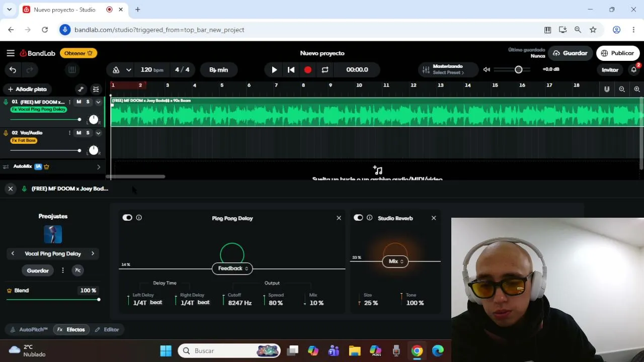
Task: Change the 4/4 time signature
Action: point(182,70)
